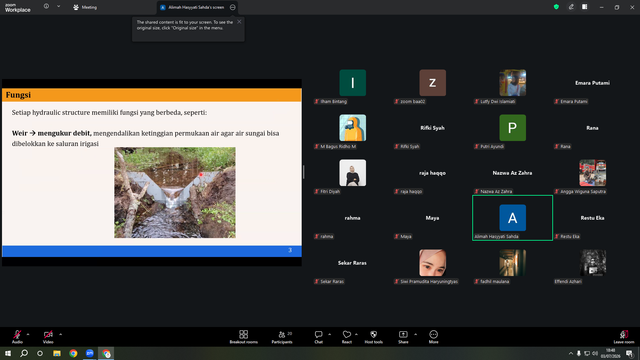Open meeting info icon in title bar
This screenshot has height=360, width=640.
point(47,7)
